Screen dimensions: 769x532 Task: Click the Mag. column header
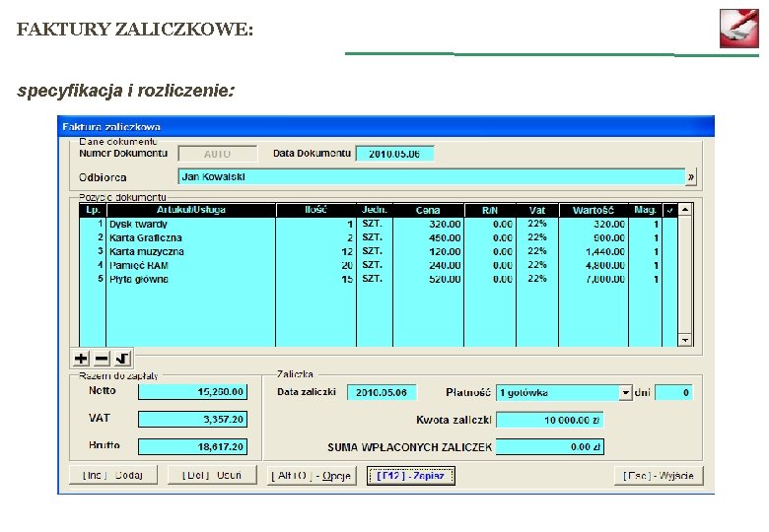(645, 210)
